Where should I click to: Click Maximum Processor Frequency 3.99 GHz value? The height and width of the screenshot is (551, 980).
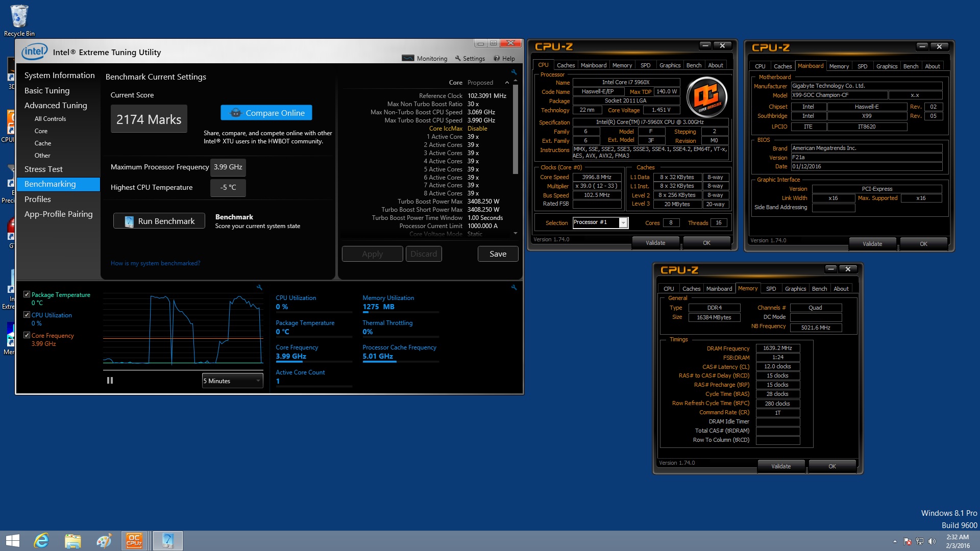(x=228, y=167)
